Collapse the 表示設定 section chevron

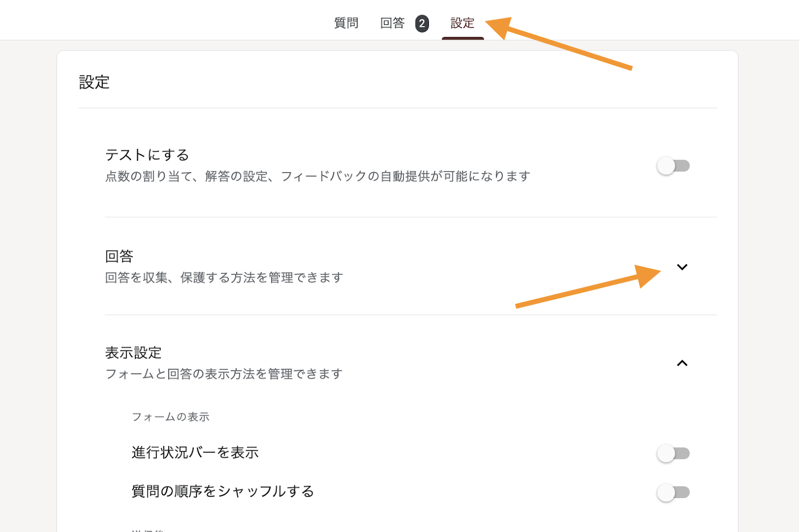(682, 363)
